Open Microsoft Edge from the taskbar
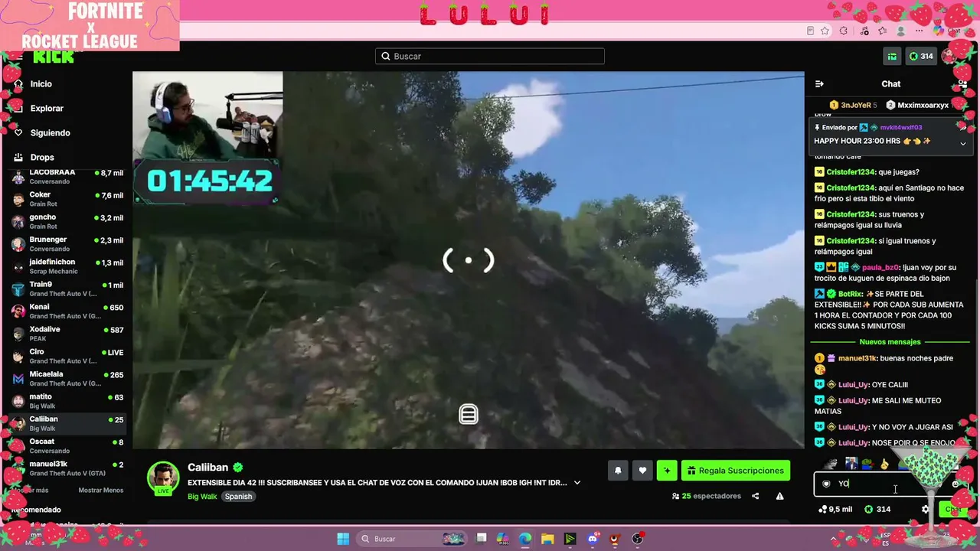Screen dimensions: 980x551 [x=525, y=539]
